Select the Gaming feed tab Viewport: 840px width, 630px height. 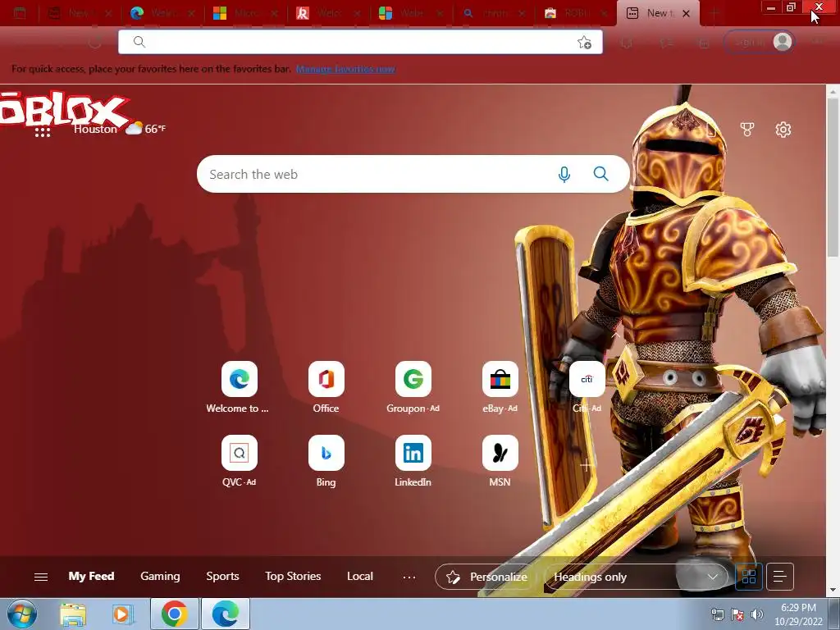160,577
